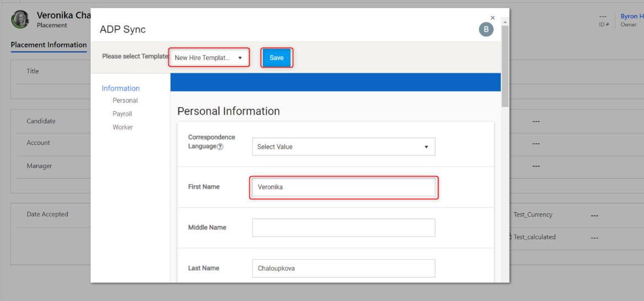Click the user avatar labeled B

(486, 29)
